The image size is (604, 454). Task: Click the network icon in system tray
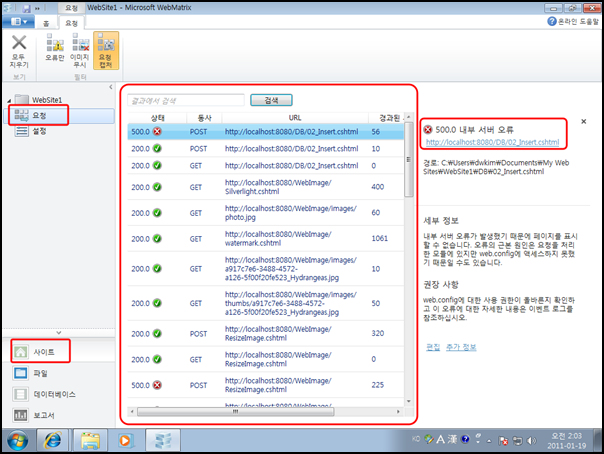[517, 441]
